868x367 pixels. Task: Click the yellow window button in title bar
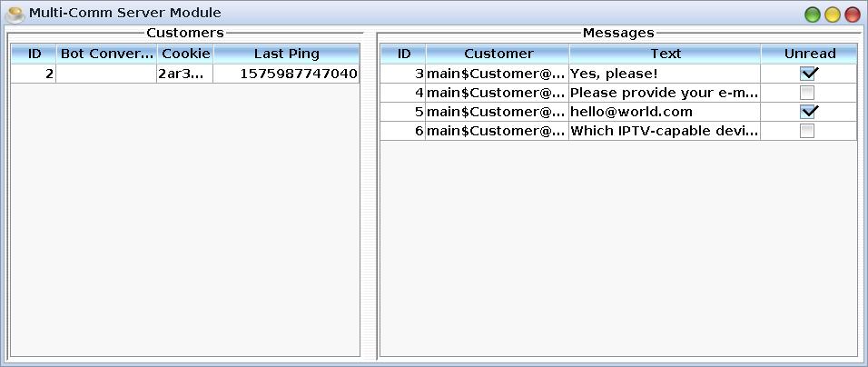point(832,15)
